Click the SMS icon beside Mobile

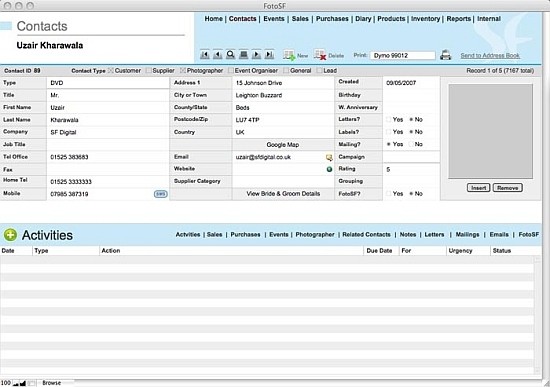tap(160, 194)
